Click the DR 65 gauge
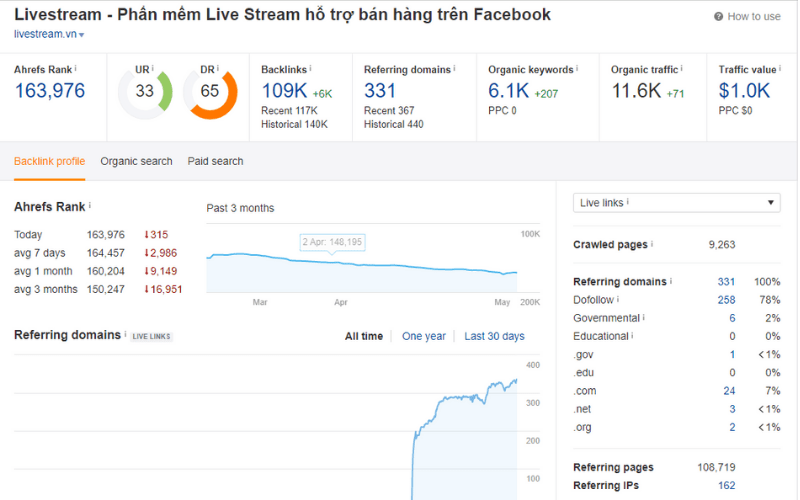 click(x=210, y=92)
